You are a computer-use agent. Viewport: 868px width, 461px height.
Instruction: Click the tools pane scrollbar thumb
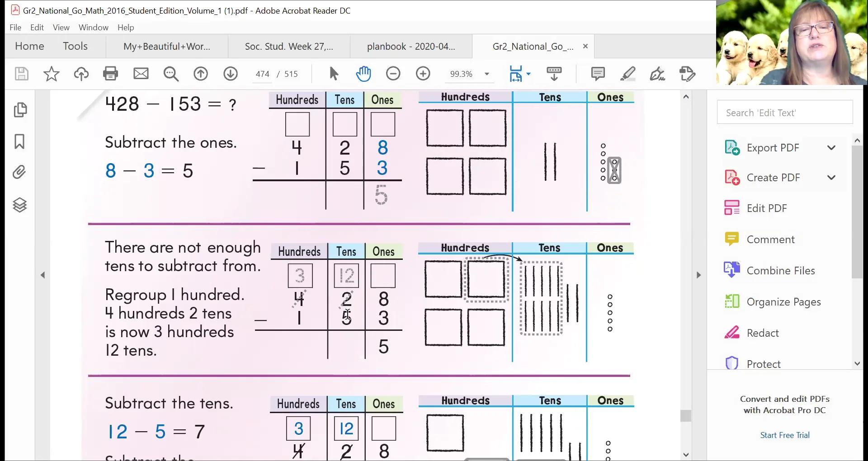click(x=857, y=212)
